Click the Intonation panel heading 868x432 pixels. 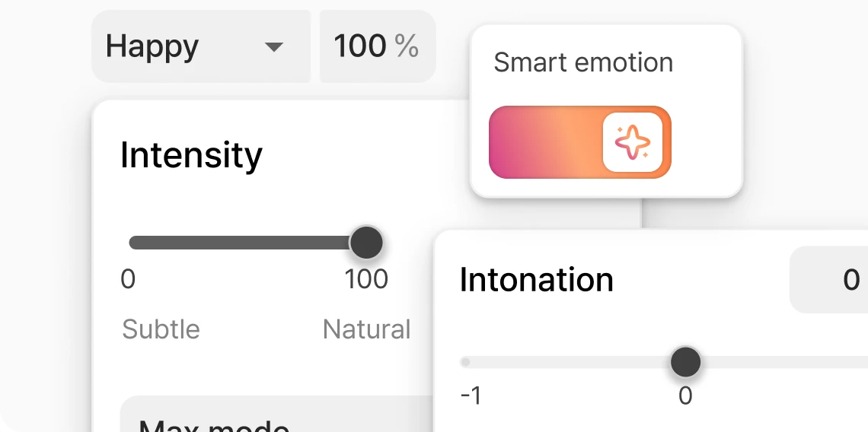point(537,279)
